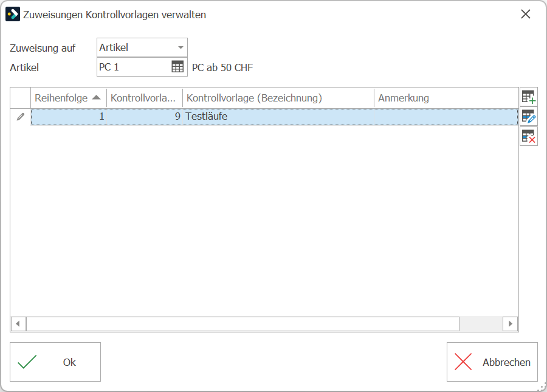Select the Kontrollvorlage number 9 cell

pyautogui.click(x=145, y=117)
